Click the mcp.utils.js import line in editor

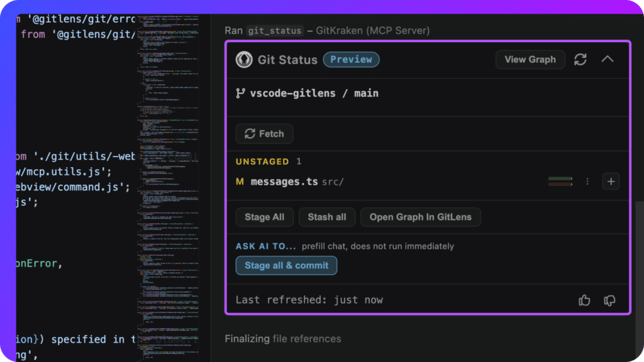click(64, 172)
